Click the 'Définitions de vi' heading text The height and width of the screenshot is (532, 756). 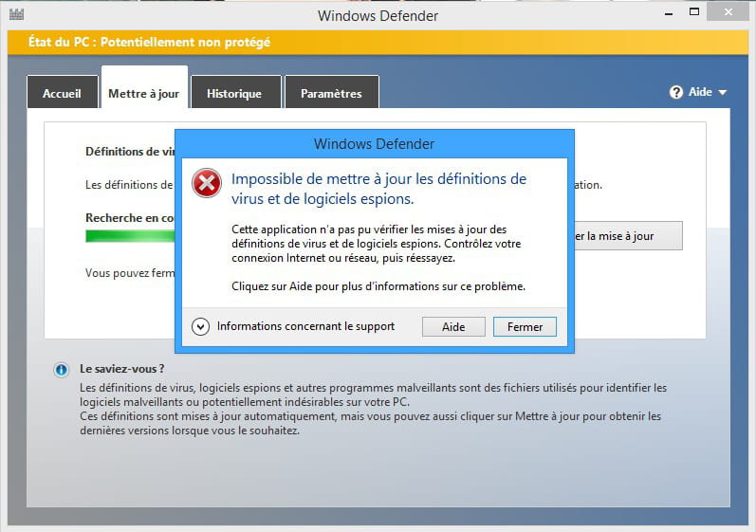click(x=130, y=152)
